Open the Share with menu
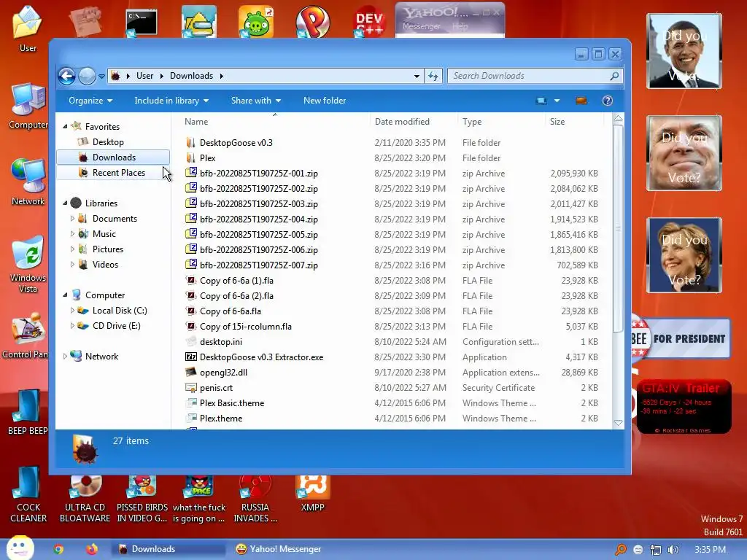747x560 pixels. (256, 101)
